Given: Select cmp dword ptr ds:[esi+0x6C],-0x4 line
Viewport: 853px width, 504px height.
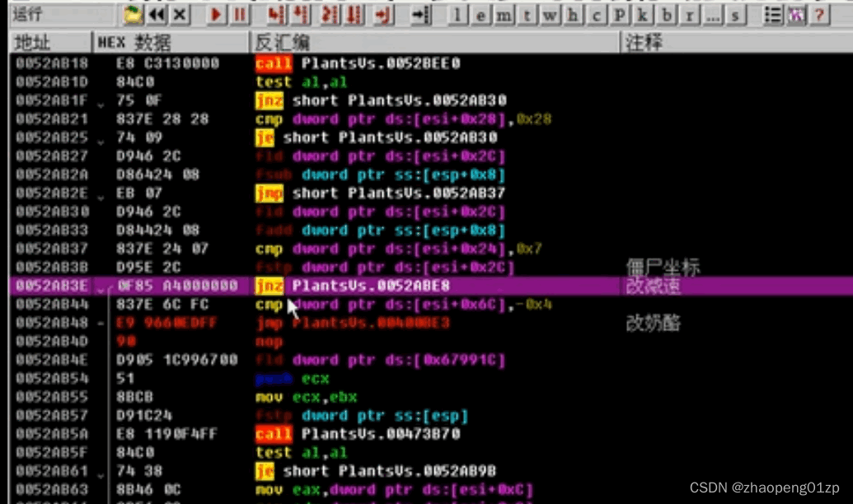Looking at the screenshot, I should (x=404, y=304).
